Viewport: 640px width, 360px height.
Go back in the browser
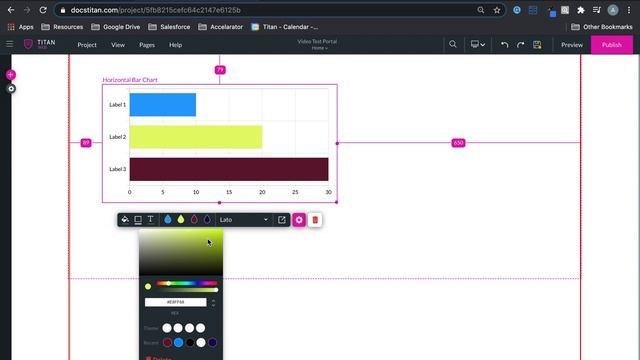pos(11,10)
